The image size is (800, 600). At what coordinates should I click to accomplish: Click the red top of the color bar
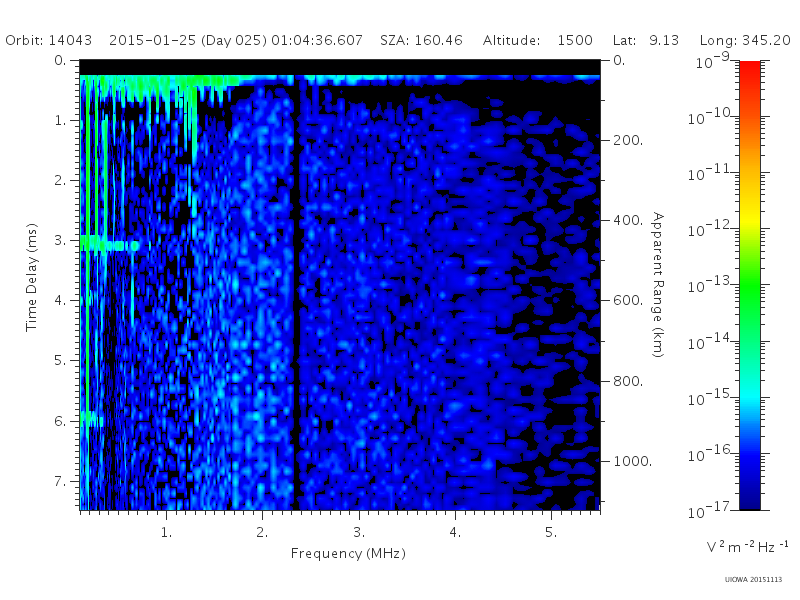point(749,69)
